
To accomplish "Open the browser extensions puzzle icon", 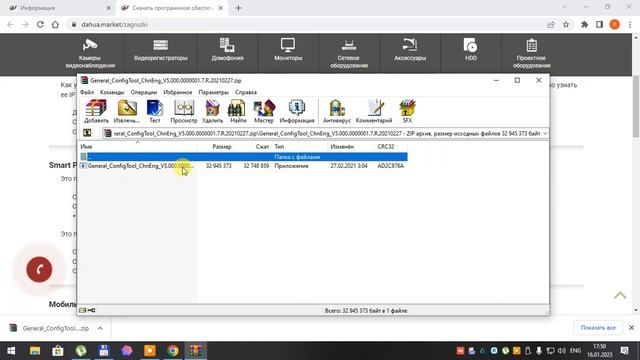I will [584, 24].
